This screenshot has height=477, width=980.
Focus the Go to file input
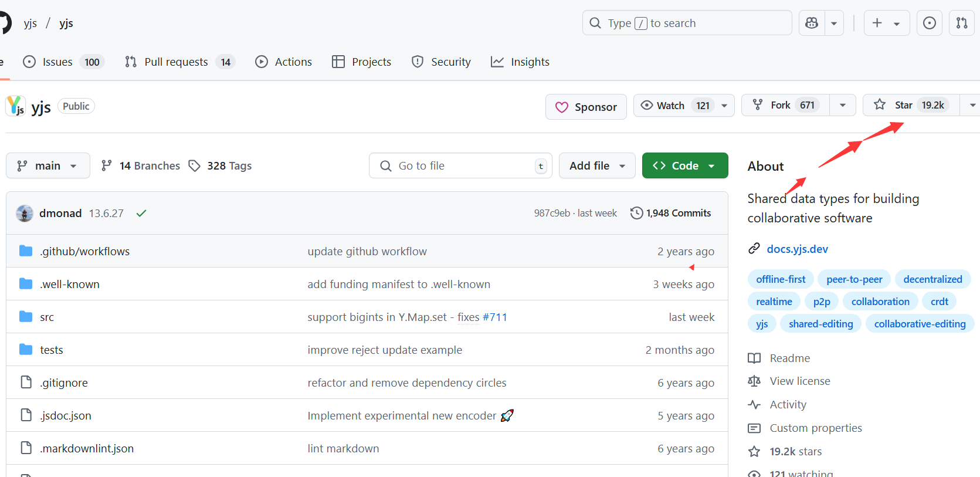[460, 165]
